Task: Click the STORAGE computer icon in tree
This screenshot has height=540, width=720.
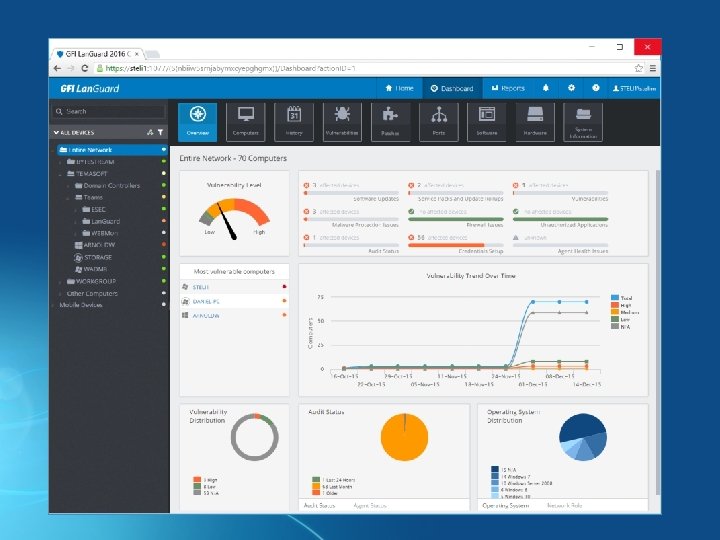Action: [x=78, y=257]
